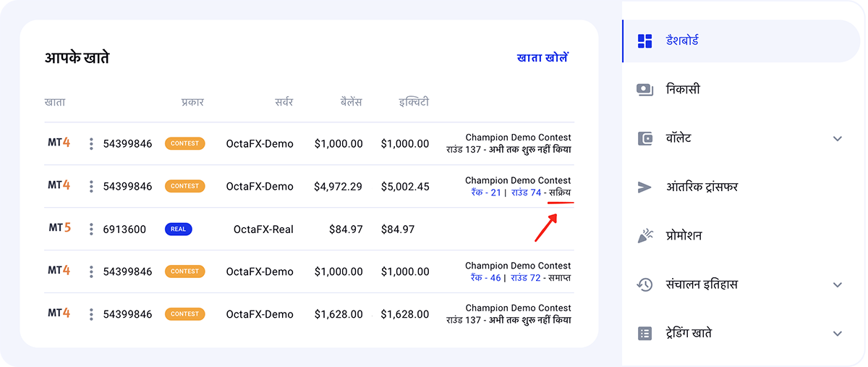The image size is (868, 367).
Task: Click the आंतरिक ट्रांसफर arrow icon
Action: [644, 187]
